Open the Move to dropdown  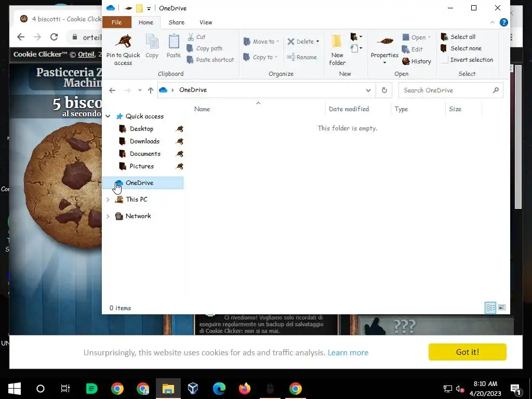[261, 42]
